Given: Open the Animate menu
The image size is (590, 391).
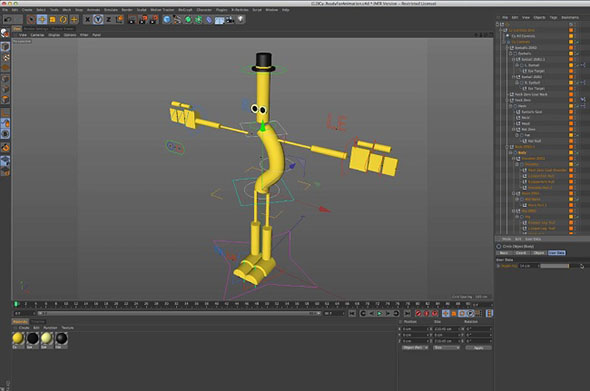Looking at the screenshot, I should (x=93, y=10).
